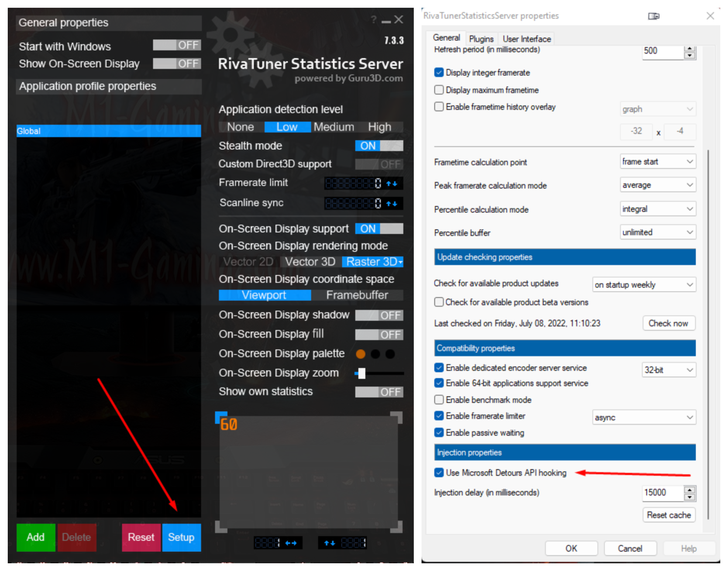Open the Raster 3D rendering mode dropdown
Image resolution: width=728 pixels, height=571 pixels.
point(400,261)
